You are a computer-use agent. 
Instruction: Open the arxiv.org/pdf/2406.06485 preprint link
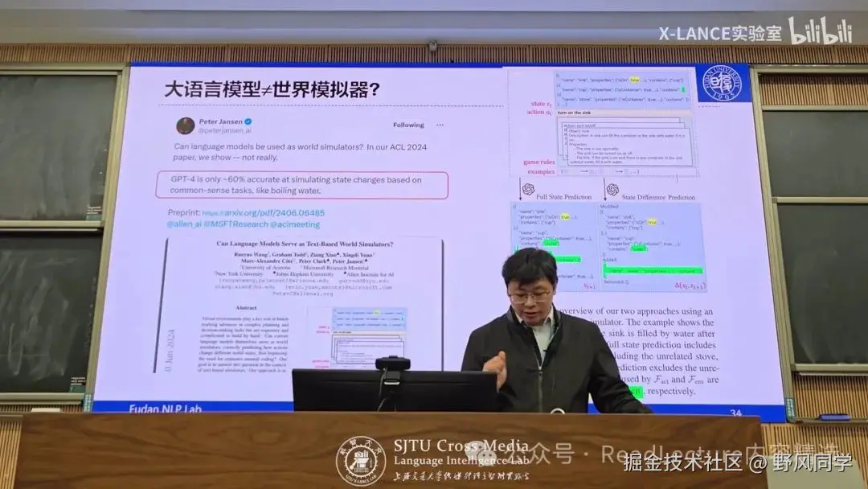tap(264, 212)
